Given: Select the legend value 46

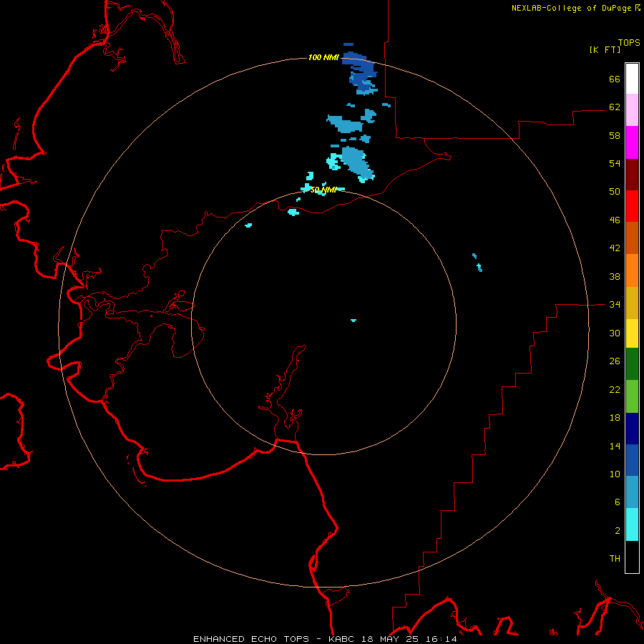Looking at the screenshot, I should (x=615, y=220).
